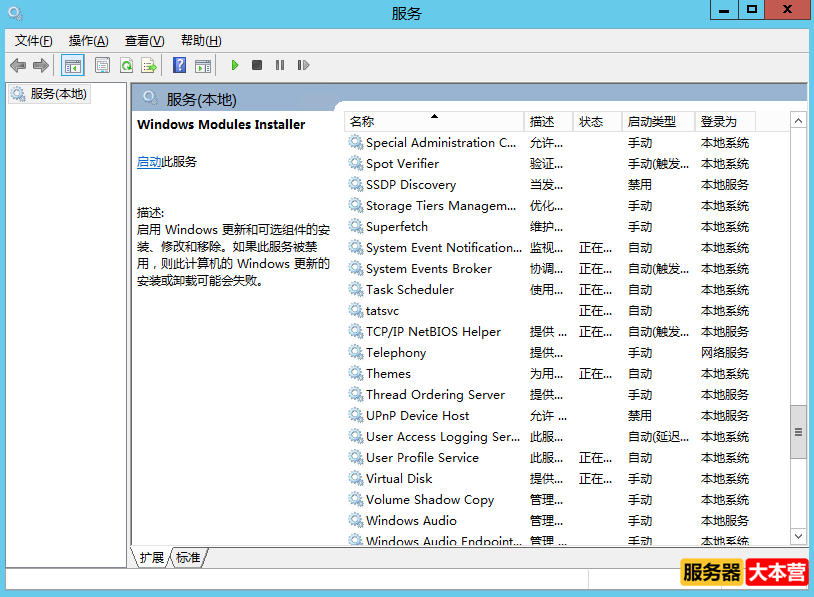The width and height of the screenshot is (814, 597).
Task: Select the Superfetch service
Action: tap(549, 227)
